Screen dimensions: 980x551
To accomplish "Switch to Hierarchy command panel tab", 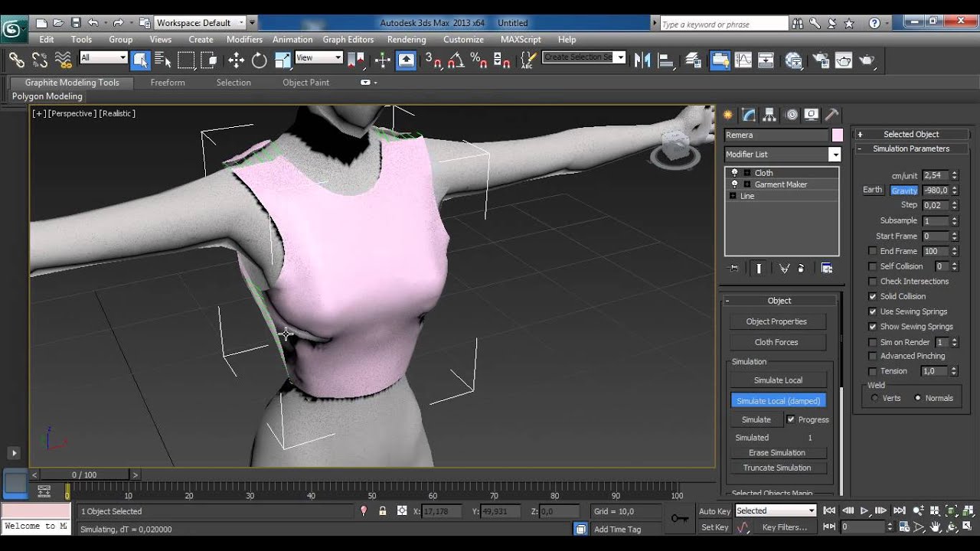I will [769, 115].
